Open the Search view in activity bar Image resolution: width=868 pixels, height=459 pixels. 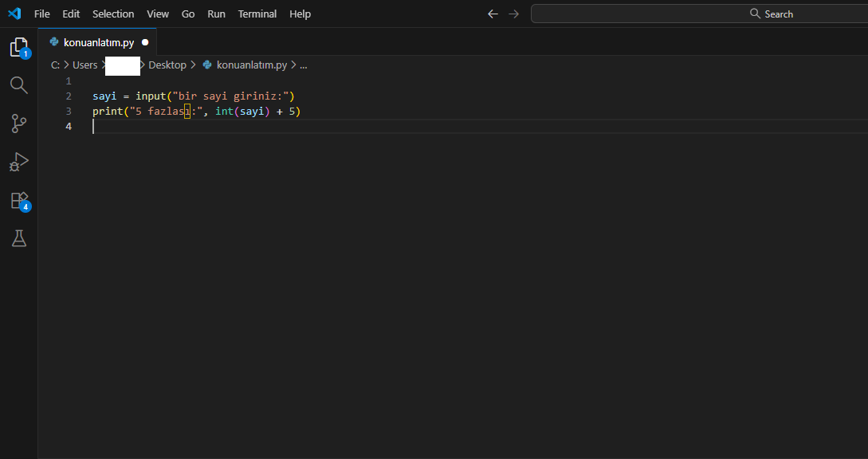[19, 85]
